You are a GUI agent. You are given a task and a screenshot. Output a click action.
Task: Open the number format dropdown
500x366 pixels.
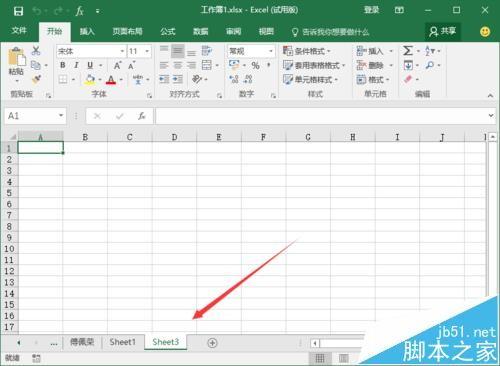(x=271, y=51)
